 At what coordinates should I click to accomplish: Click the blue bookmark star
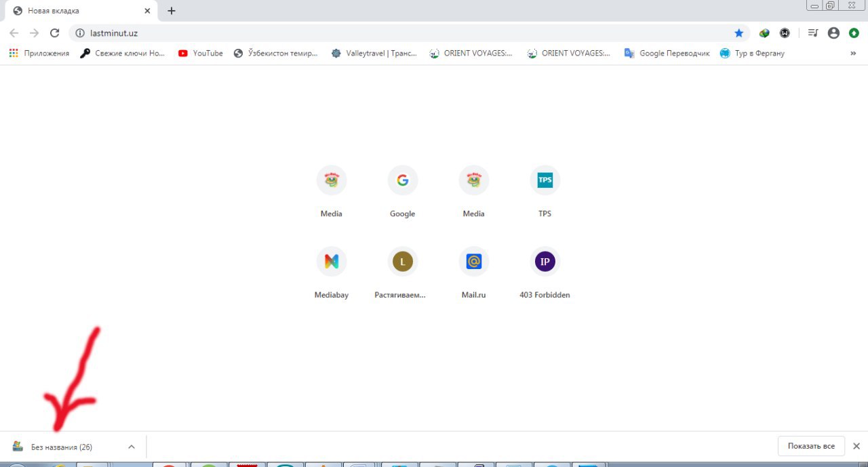pyautogui.click(x=738, y=33)
